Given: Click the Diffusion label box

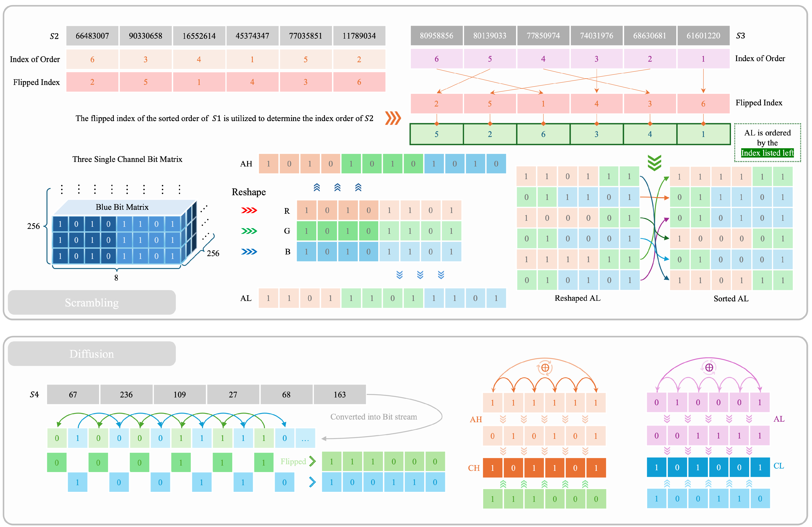Looking at the screenshot, I should point(92,354).
